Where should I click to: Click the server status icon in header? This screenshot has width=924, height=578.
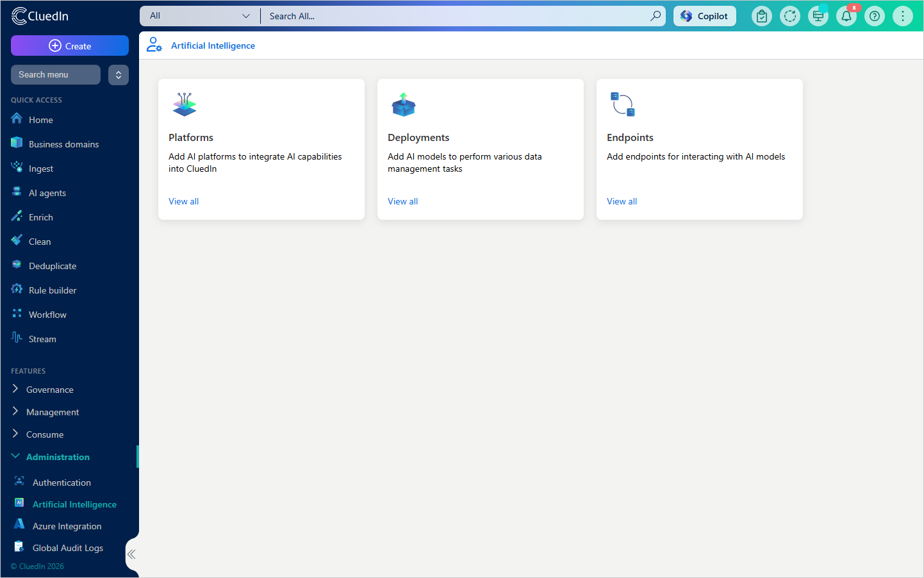818,16
